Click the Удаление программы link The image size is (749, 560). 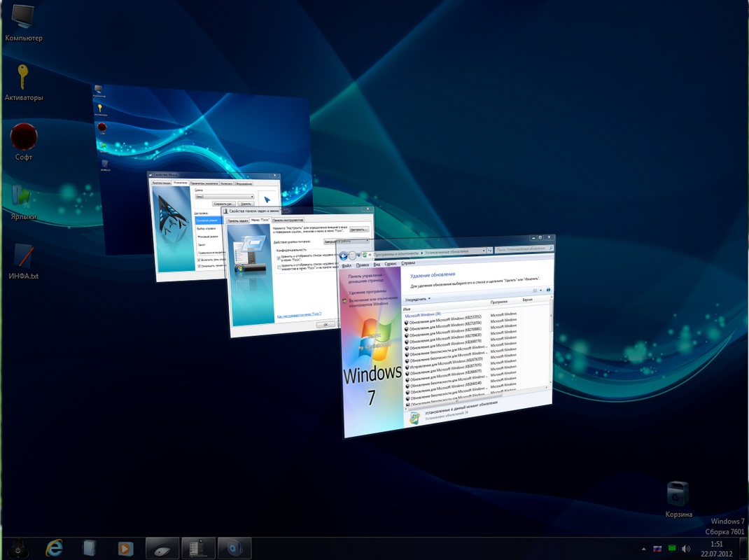point(367,291)
